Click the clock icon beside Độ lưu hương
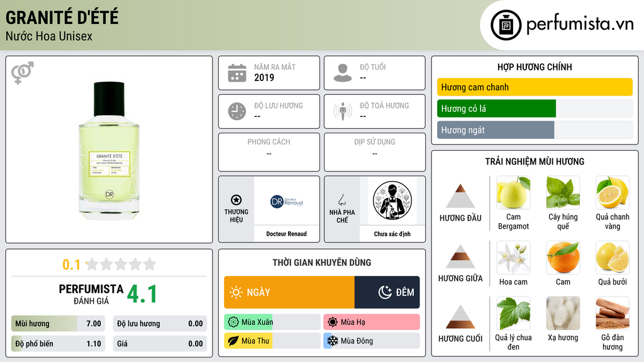This screenshot has width=644, height=362. pyautogui.click(x=237, y=111)
